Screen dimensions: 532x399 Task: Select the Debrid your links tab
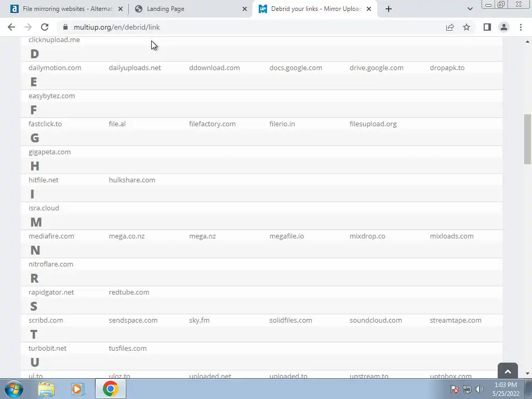click(314, 9)
